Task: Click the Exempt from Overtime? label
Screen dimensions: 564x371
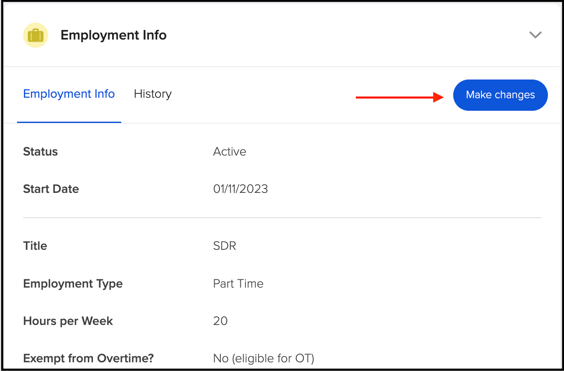Action: (88, 358)
